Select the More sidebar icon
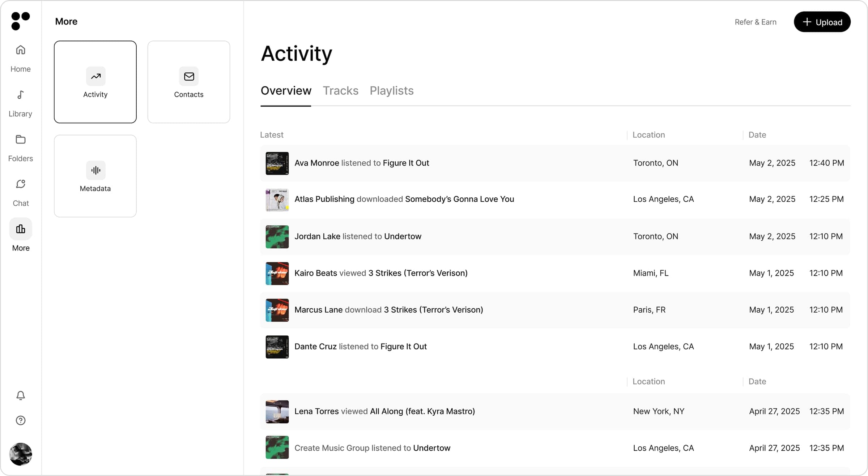The width and height of the screenshot is (868, 476). [x=21, y=229]
